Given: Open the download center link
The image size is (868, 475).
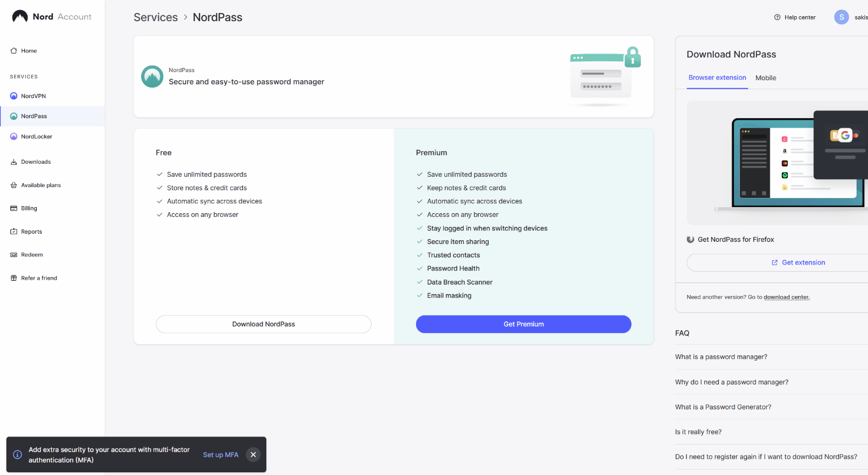Looking at the screenshot, I should point(787,297).
